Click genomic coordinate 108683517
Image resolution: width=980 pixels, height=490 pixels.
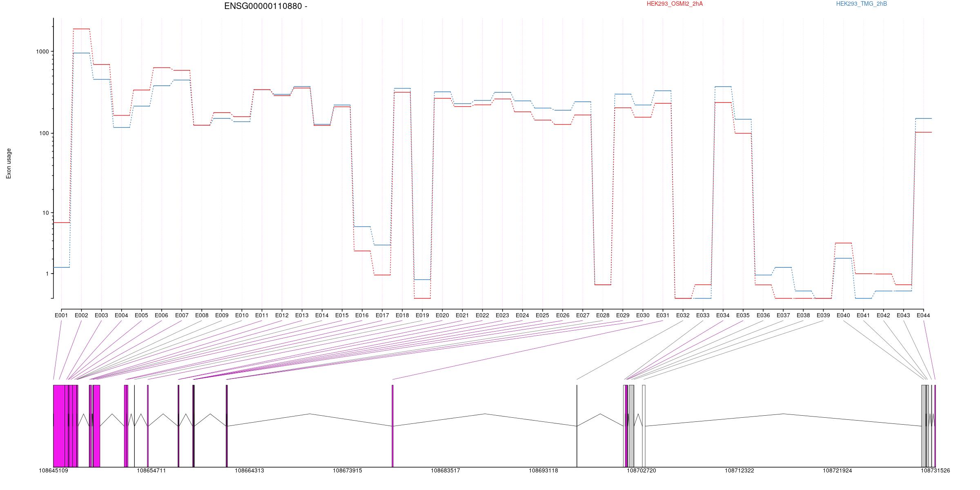coord(445,470)
